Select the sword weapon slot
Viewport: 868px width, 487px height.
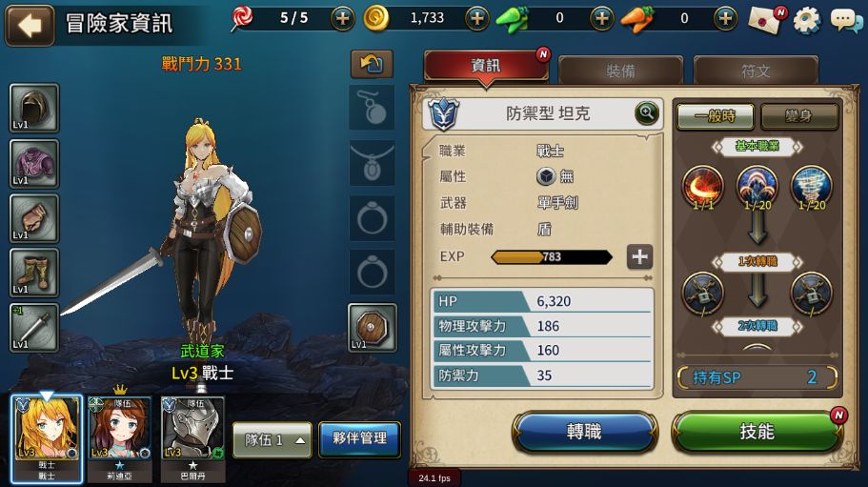point(33,327)
